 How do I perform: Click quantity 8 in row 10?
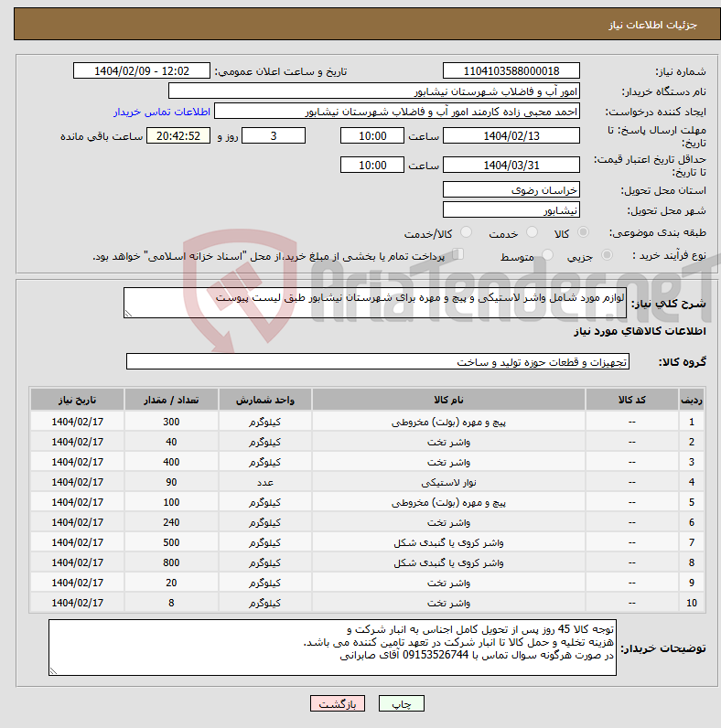pyautogui.click(x=171, y=603)
